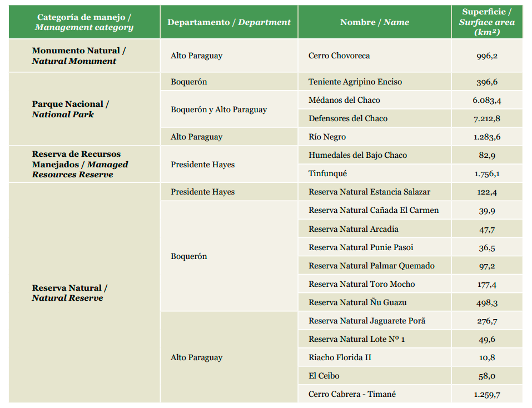Click the Teniente Agripino Enciso cell
This screenshot has width=532, height=408.
[x=355, y=82]
